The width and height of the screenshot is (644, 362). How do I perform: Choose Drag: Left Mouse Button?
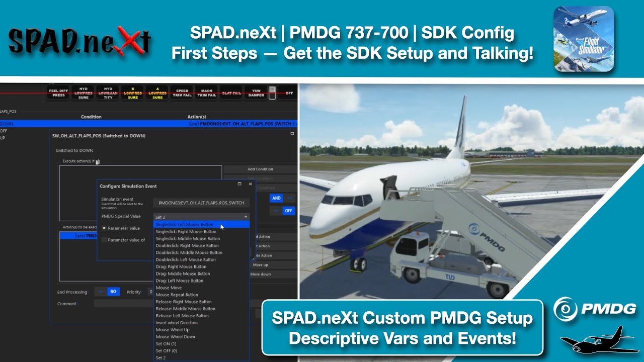[201, 281]
